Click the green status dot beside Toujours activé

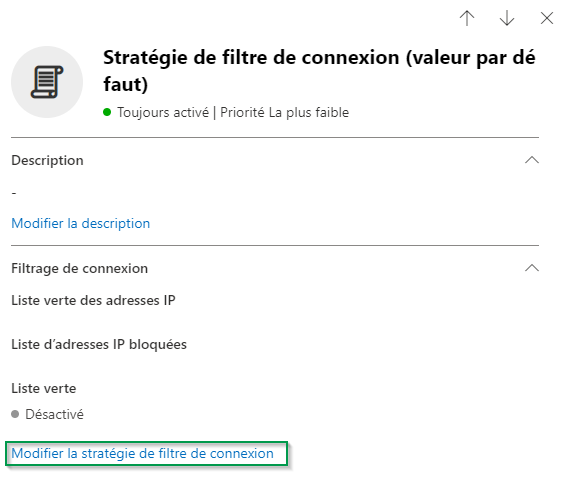click(107, 112)
